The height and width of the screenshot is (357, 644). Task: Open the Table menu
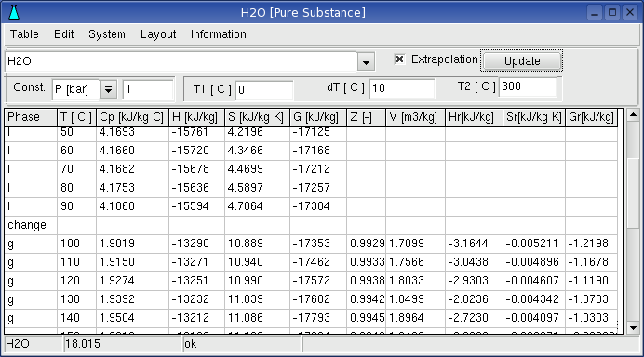[24, 34]
